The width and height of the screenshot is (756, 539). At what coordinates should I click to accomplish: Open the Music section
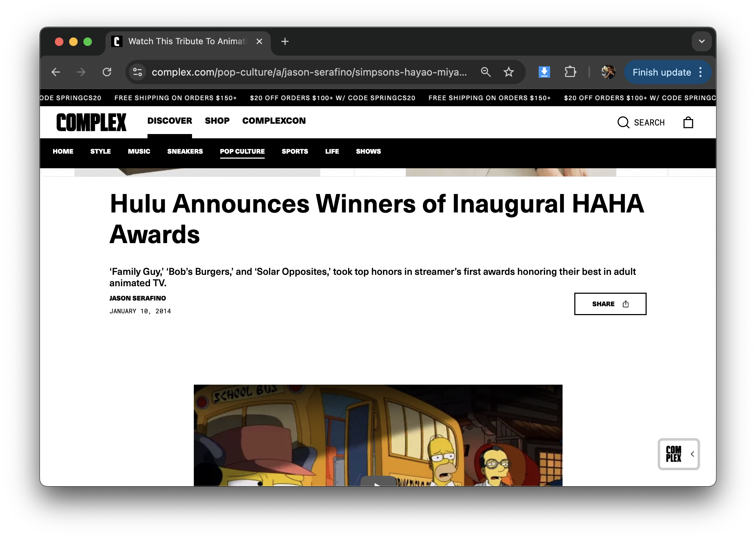(139, 151)
